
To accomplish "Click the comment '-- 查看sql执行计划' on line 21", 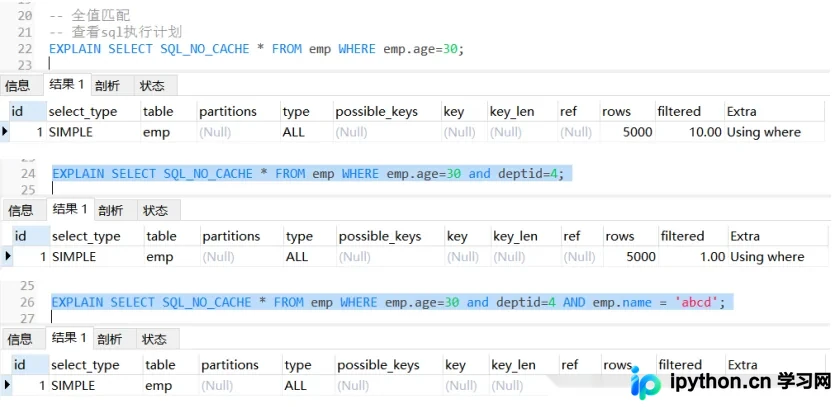I will 115,32.
